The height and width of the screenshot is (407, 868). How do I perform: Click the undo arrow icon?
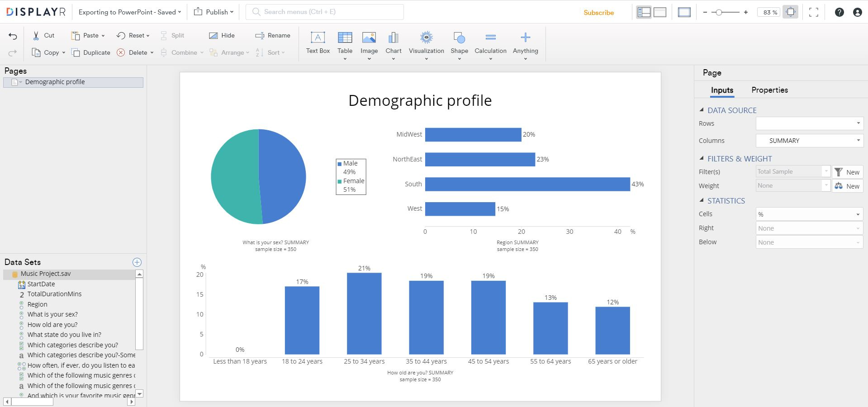(x=13, y=36)
